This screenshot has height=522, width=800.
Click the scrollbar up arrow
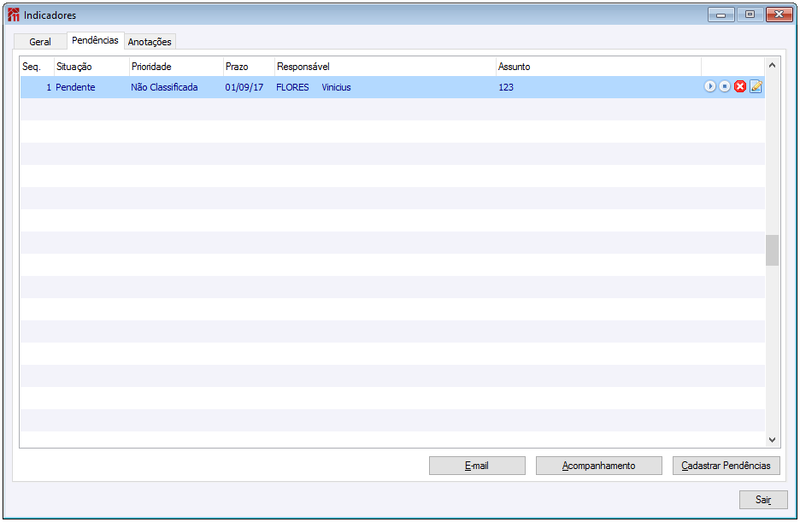click(772, 65)
